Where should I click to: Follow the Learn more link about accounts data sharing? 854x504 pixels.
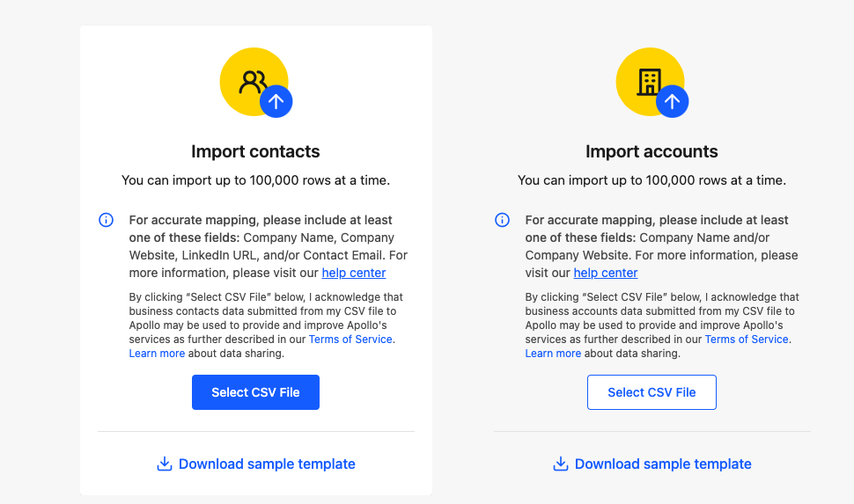point(553,354)
